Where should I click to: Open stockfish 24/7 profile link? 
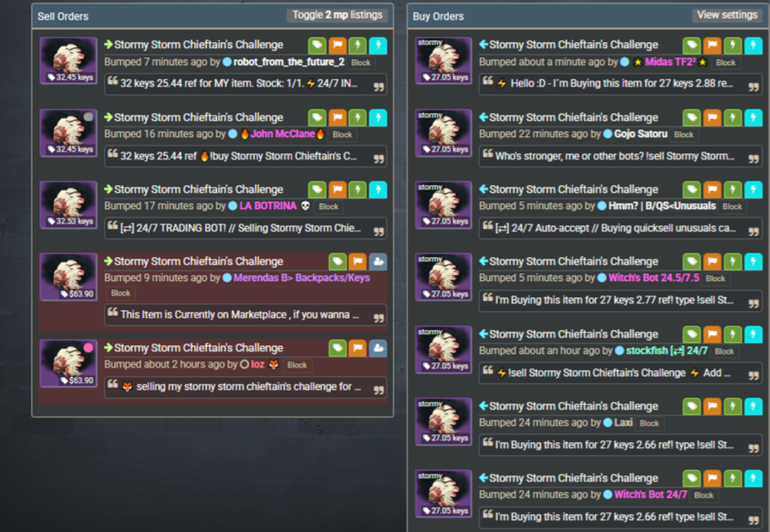[666, 351]
